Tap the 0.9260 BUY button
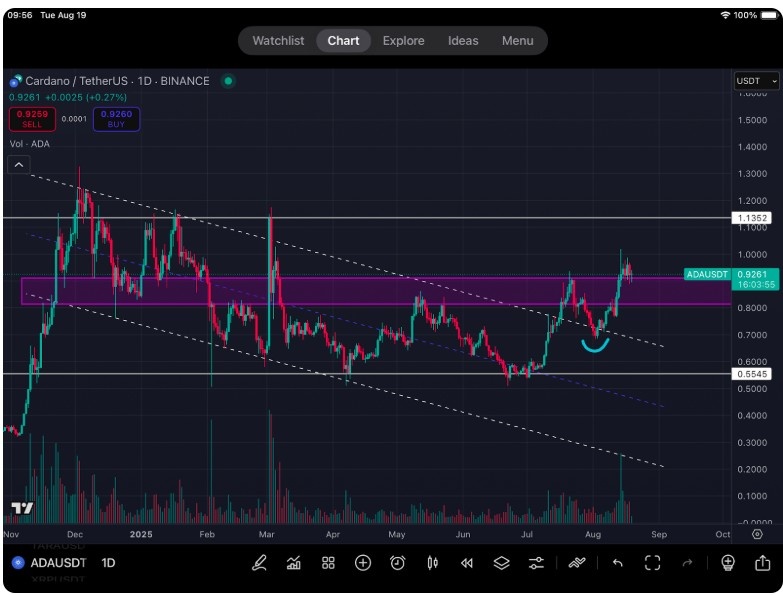This screenshot has height=595, width=783. [116, 119]
